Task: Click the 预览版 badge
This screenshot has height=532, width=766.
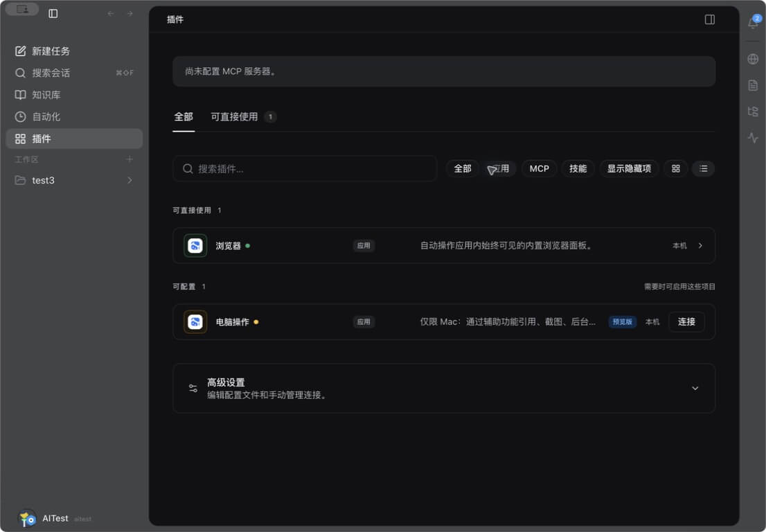Action: [x=623, y=322]
